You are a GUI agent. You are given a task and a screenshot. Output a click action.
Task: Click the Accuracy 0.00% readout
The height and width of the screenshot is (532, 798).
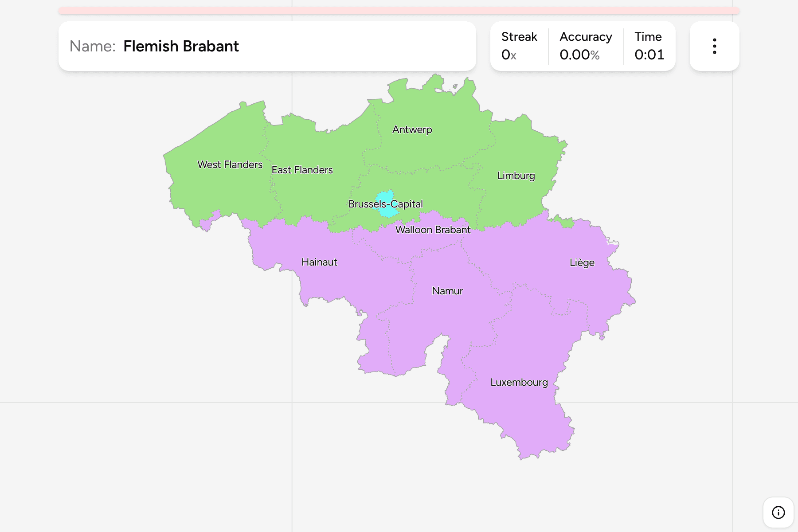tap(586, 46)
